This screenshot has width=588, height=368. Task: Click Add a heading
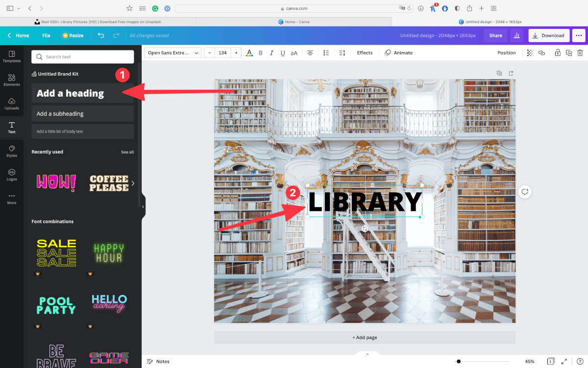[x=82, y=93]
